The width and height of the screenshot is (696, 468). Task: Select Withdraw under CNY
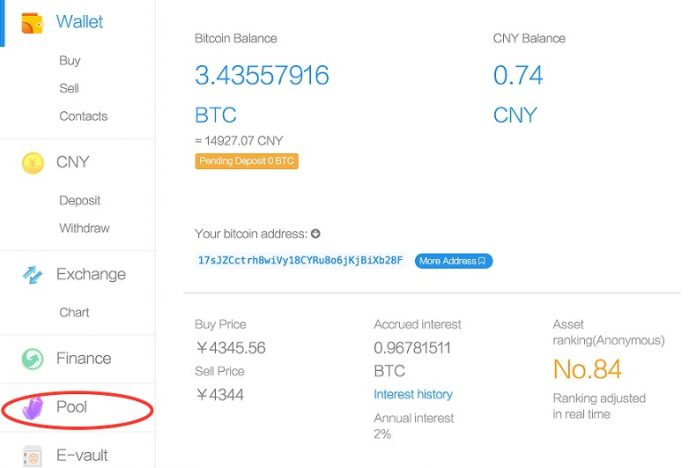click(84, 228)
